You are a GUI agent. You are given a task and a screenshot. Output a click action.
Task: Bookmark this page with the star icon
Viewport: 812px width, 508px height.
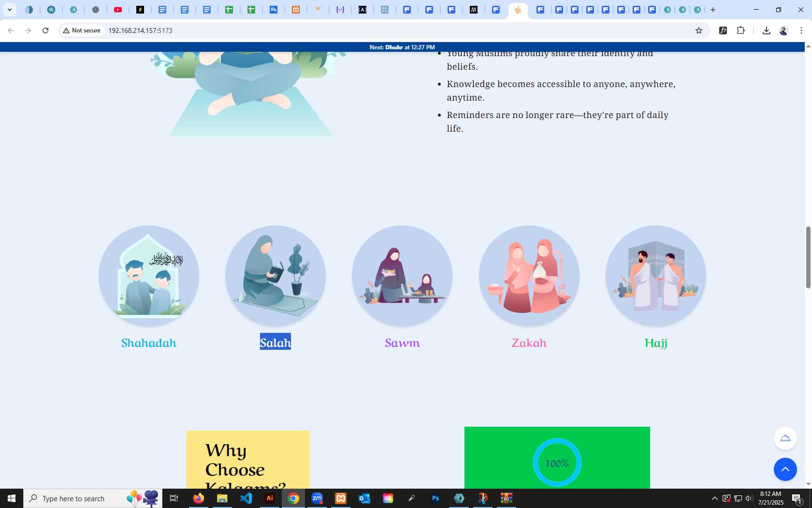point(698,30)
